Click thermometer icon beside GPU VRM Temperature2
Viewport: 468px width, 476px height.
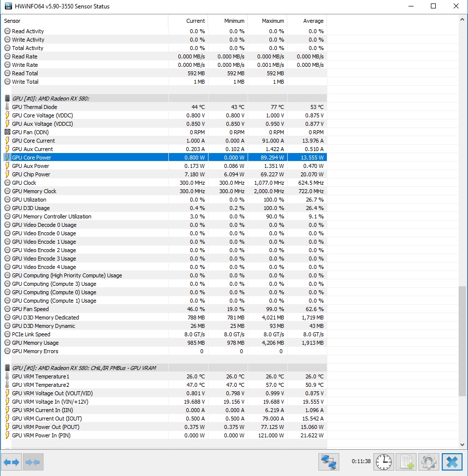tap(7, 385)
